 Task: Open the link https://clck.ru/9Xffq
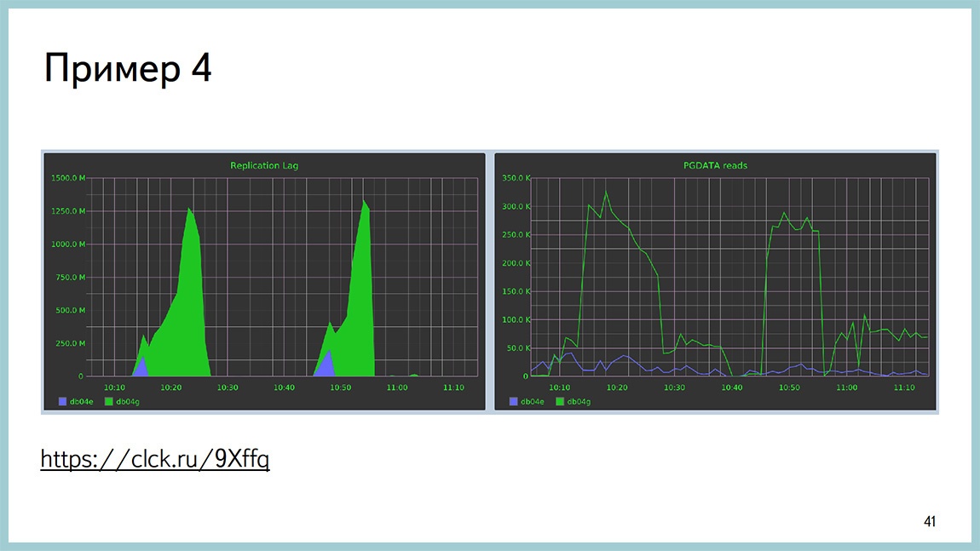153,458
